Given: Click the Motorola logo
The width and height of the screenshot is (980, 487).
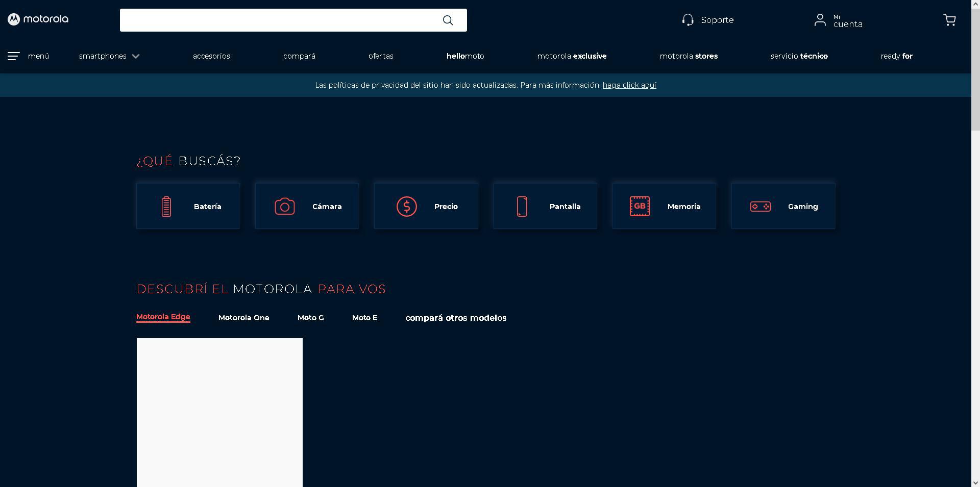Looking at the screenshot, I should pyautogui.click(x=38, y=19).
